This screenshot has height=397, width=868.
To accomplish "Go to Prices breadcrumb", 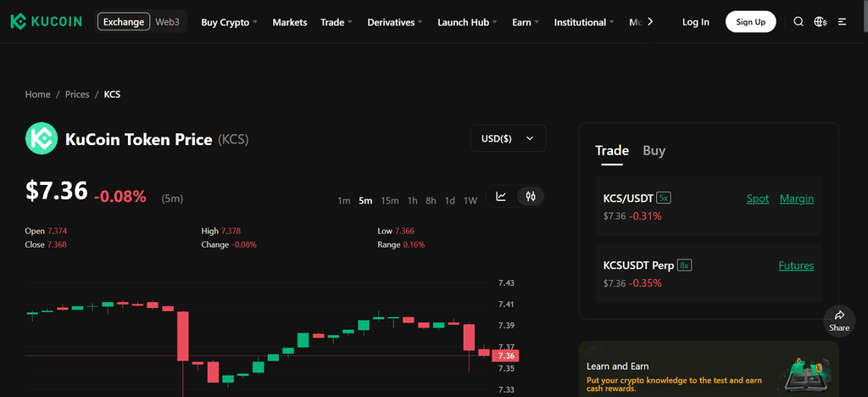I will 77,94.
